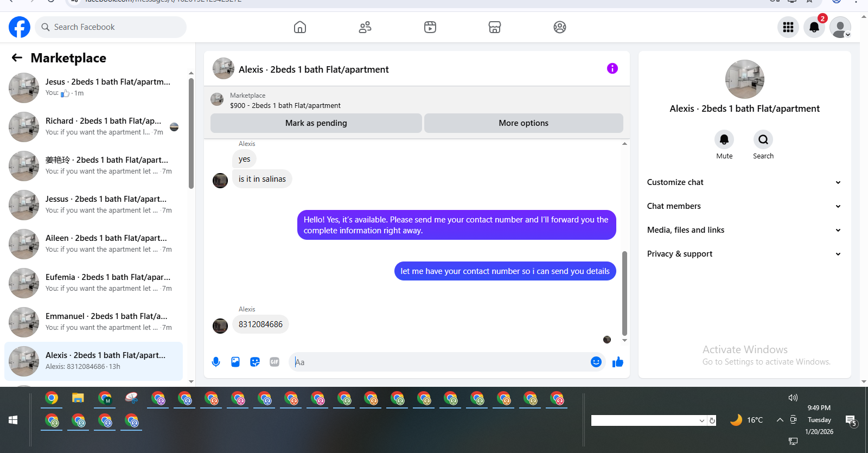Click the phone number message 8312084686
This screenshot has width=868, height=453.
click(260, 324)
